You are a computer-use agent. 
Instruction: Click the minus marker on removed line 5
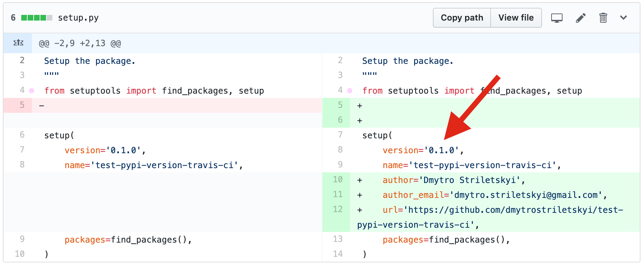(x=41, y=106)
